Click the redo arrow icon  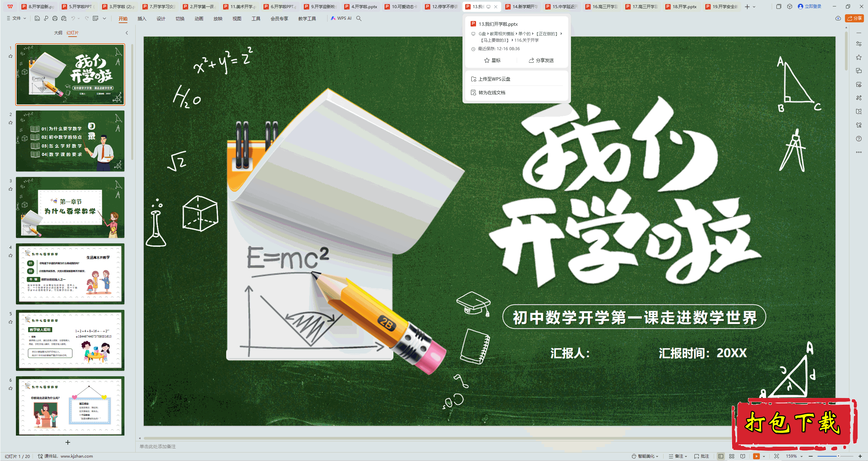tap(87, 18)
